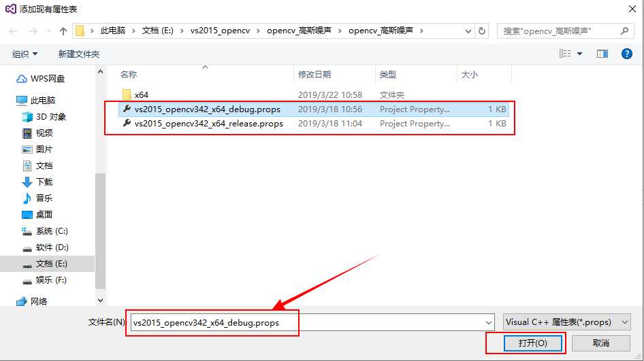Expand chevron after 文档 (E:) breadcrumb
The image size is (644, 361).
[x=182, y=31]
